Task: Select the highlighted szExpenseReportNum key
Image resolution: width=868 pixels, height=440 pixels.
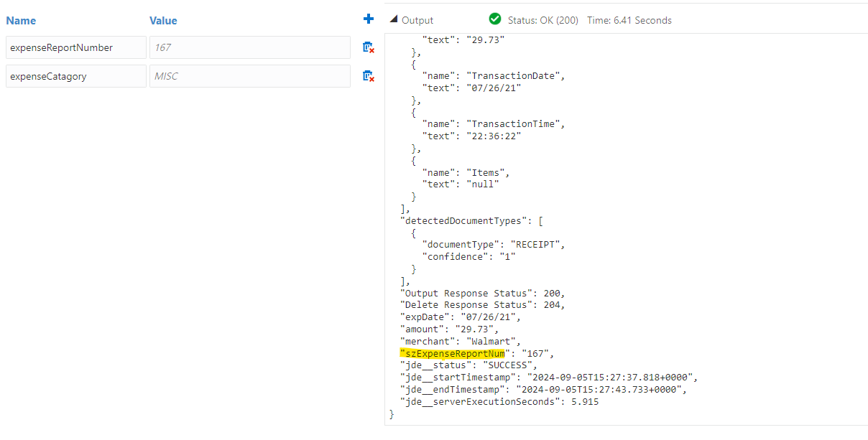Action: click(x=453, y=353)
